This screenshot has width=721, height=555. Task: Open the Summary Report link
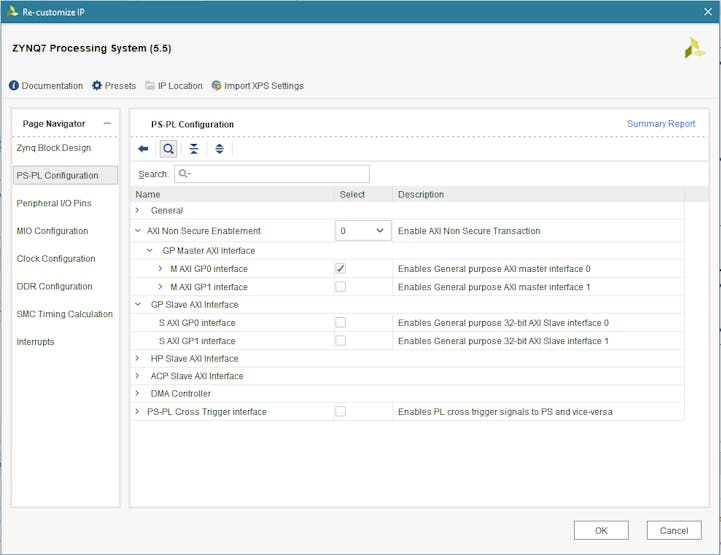click(x=661, y=123)
